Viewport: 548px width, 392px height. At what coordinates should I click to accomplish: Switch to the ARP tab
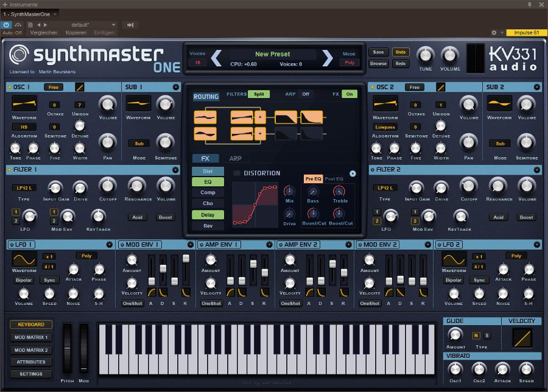[235, 159]
